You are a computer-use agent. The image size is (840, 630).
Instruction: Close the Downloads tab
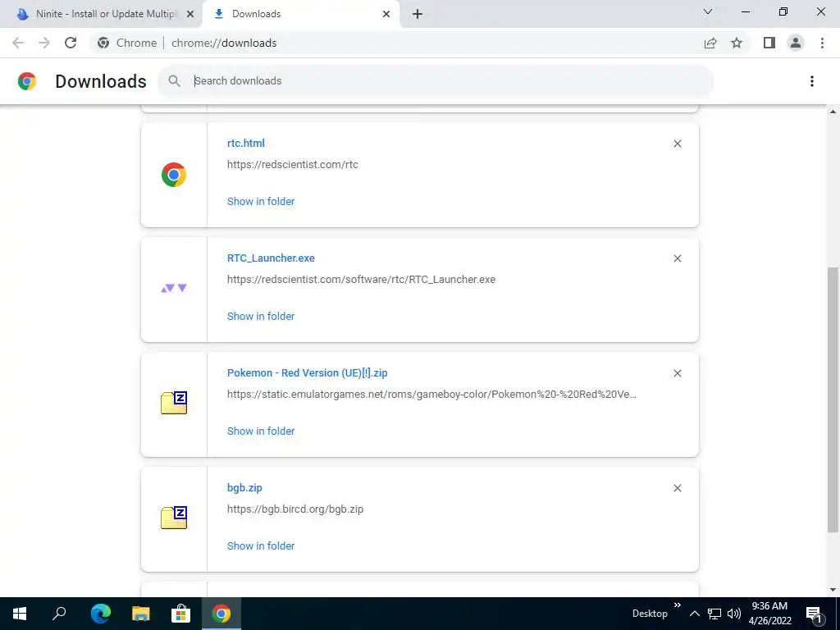pos(386,14)
